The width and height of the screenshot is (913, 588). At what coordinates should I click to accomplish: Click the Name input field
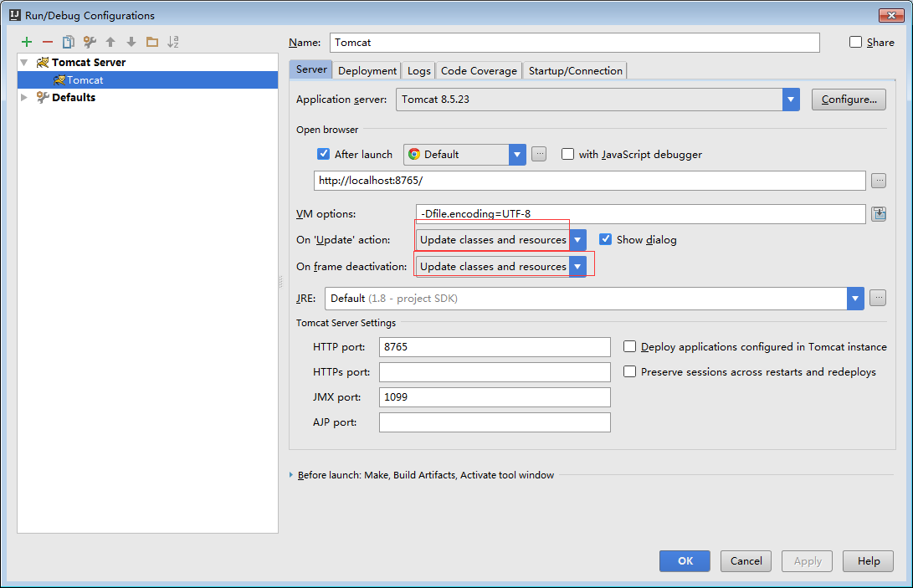tap(575, 43)
